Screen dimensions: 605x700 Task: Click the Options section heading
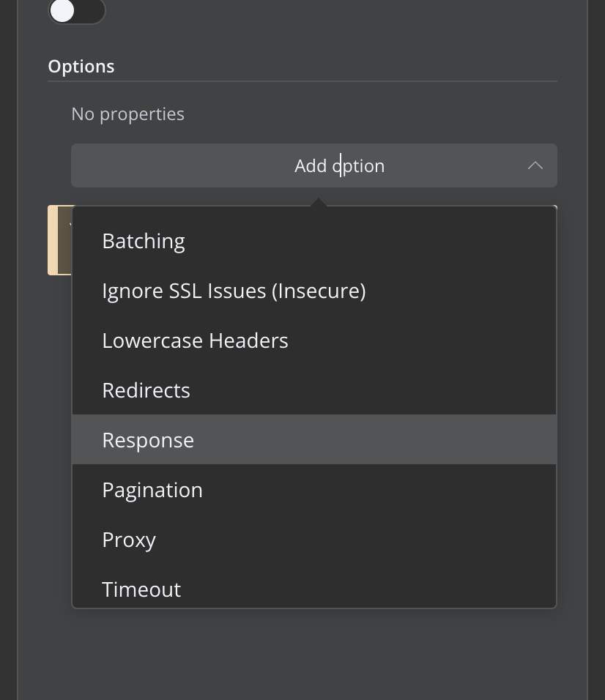pyautogui.click(x=81, y=66)
